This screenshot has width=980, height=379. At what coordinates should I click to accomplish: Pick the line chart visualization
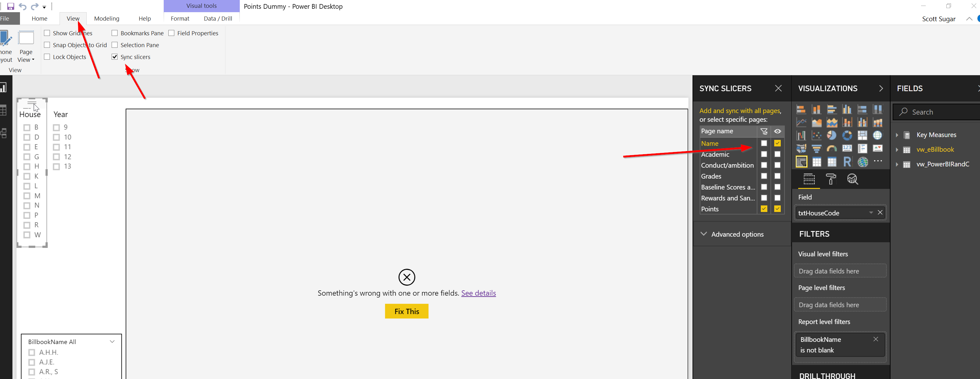point(801,123)
